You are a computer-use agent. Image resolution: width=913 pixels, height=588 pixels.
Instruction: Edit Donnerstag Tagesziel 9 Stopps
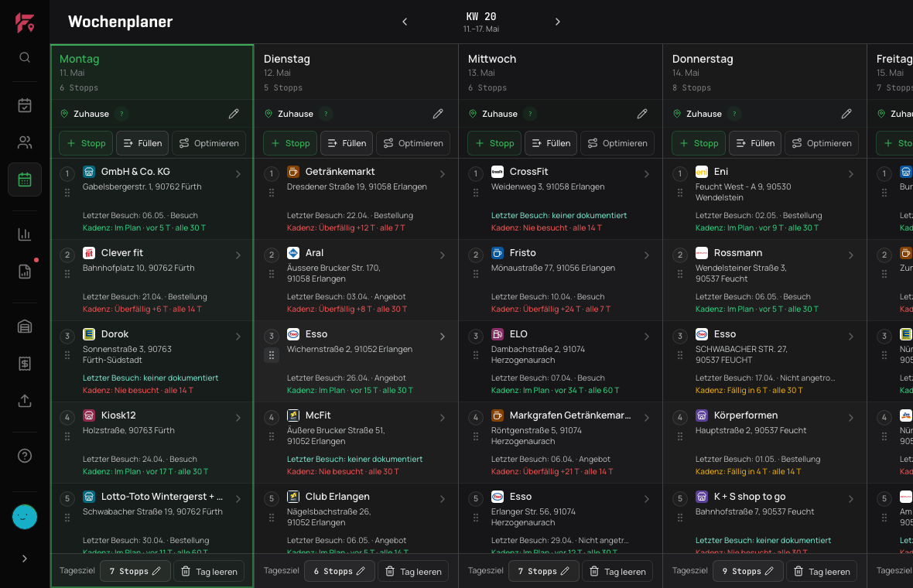tap(748, 571)
